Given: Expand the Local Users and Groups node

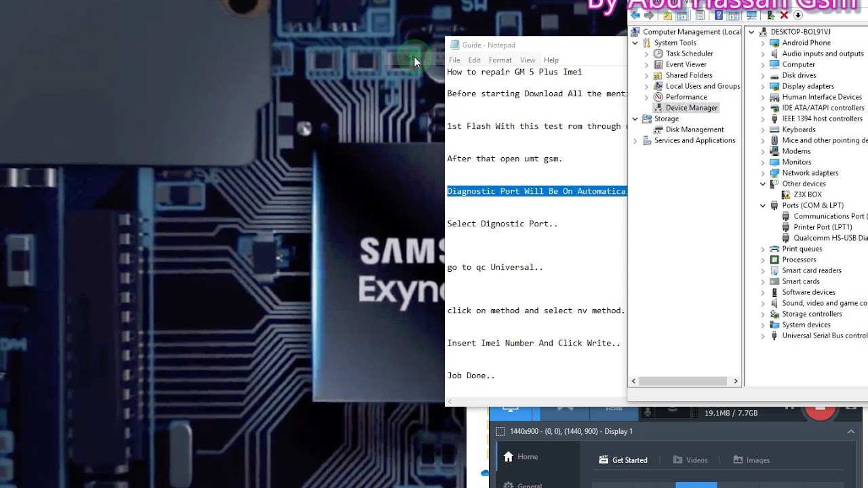Looking at the screenshot, I should pyautogui.click(x=647, y=86).
